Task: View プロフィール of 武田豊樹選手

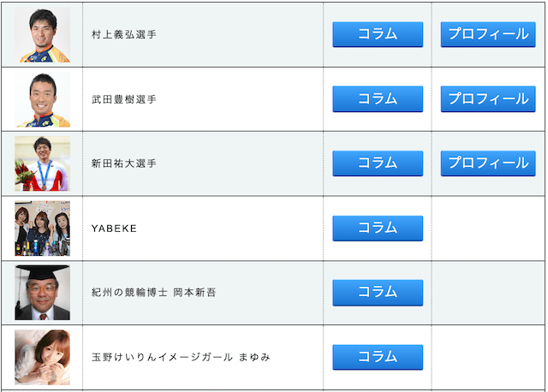Action: (488, 99)
